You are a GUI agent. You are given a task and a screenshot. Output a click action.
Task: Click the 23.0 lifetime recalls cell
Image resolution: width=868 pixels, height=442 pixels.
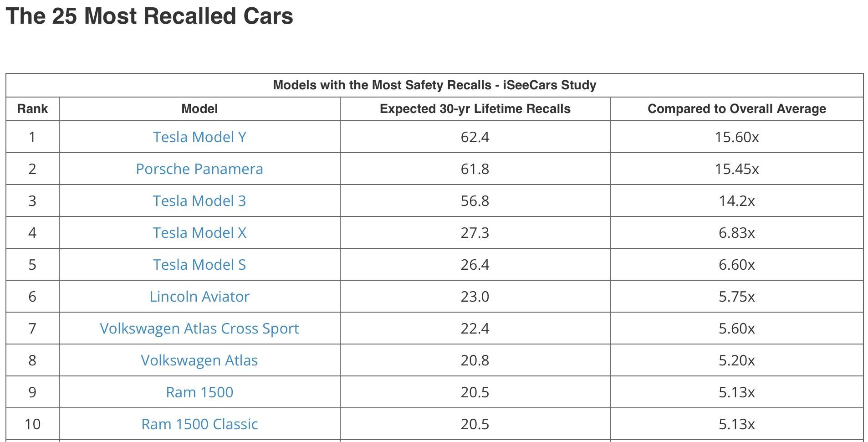pos(475,297)
